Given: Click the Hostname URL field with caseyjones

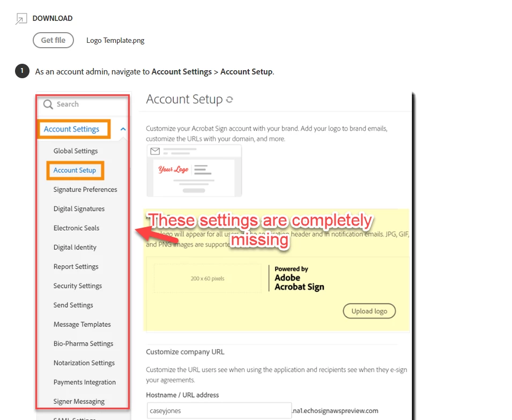Looking at the screenshot, I should (x=219, y=410).
